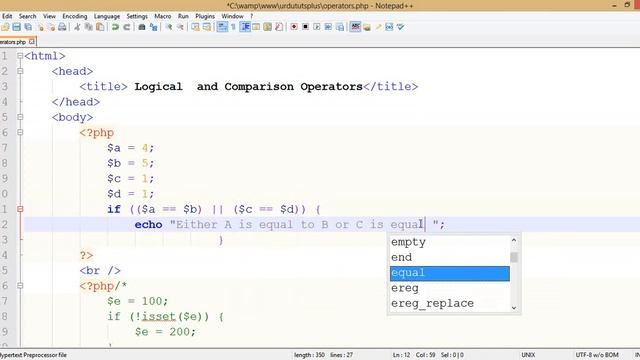Toggle the Function List icon
Screen dimensions: 640x360
pyautogui.click(x=279, y=27)
